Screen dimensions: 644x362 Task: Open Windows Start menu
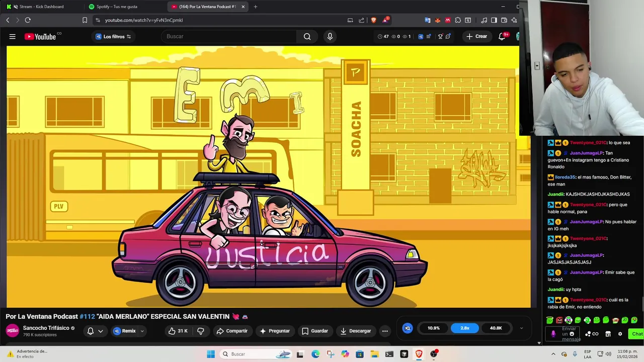click(x=211, y=354)
